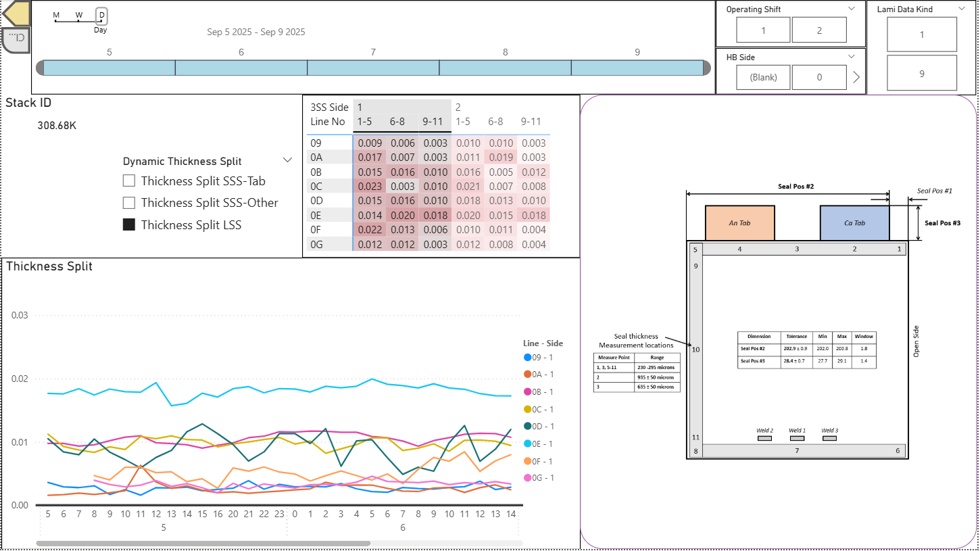Enable the Thickness Split SSS-Tab checkbox

128,181
